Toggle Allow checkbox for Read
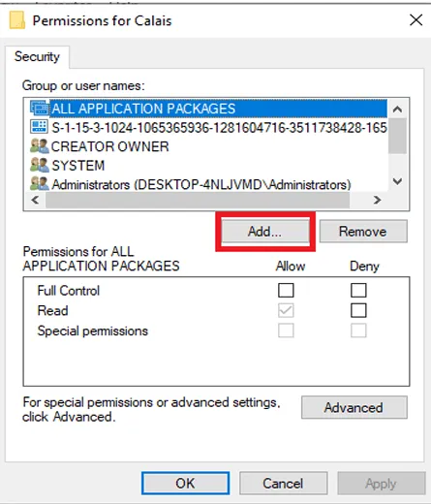Screen dimensions: 431x504 [x=286, y=310]
